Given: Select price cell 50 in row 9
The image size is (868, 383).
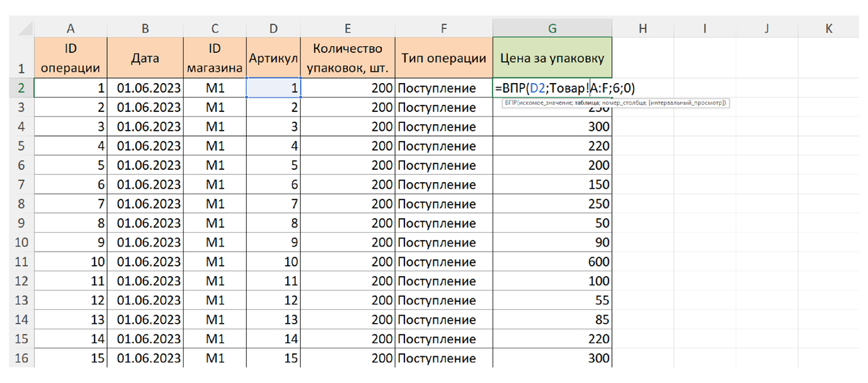Looking at the screenshot, I should coord(552,223).
